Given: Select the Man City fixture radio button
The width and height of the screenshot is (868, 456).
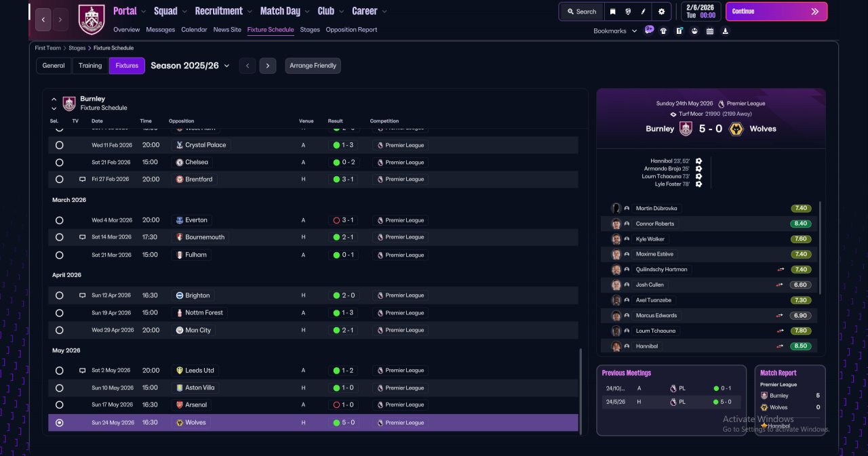Looking at the screenshot, I should point(59,331).
